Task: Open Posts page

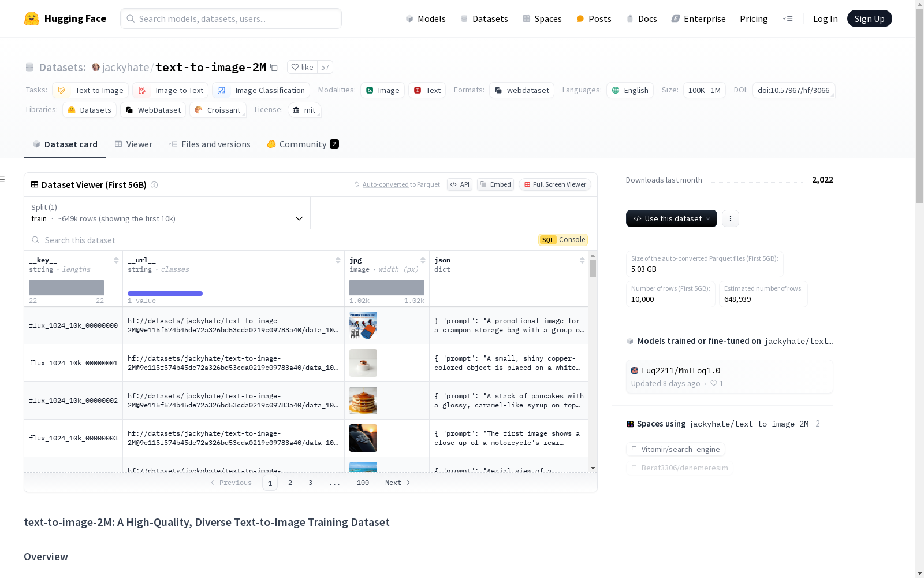Action: click(x=594, y=18)
